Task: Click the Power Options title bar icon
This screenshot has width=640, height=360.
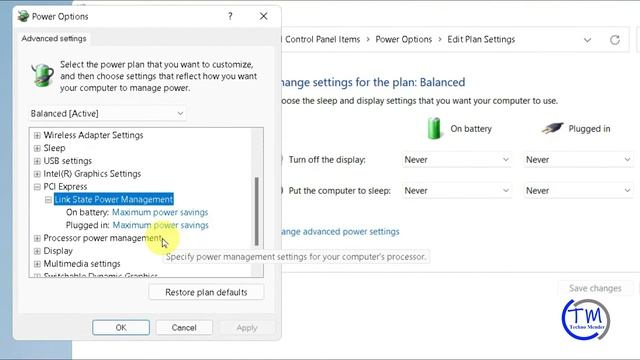Action: click(23, 16)
